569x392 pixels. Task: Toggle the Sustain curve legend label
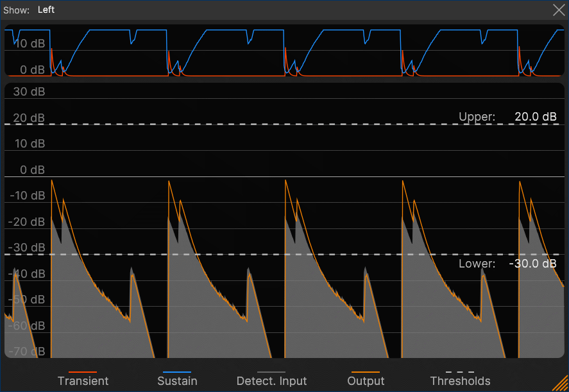click(x=177, y=381)
